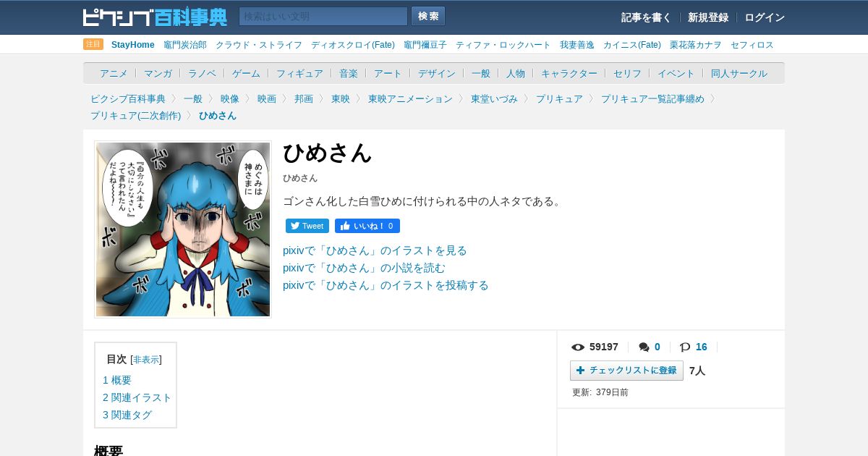The image size is (868, 456).
Task: Select the フィギュア category menu
Action: pyautogui.click(x=299, y=73)
